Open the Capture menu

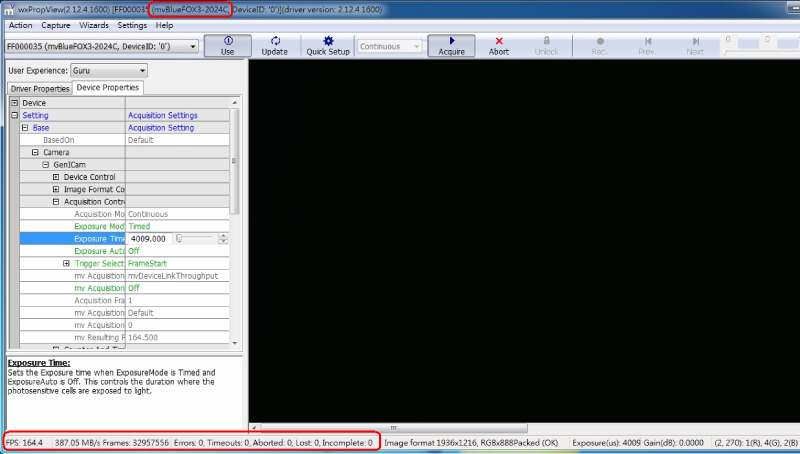click(55, 25)
